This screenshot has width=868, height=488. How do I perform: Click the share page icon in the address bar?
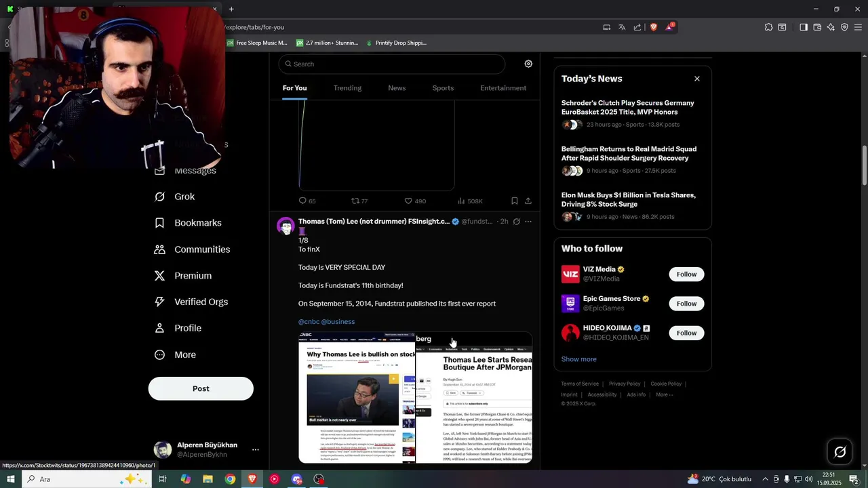637,27
